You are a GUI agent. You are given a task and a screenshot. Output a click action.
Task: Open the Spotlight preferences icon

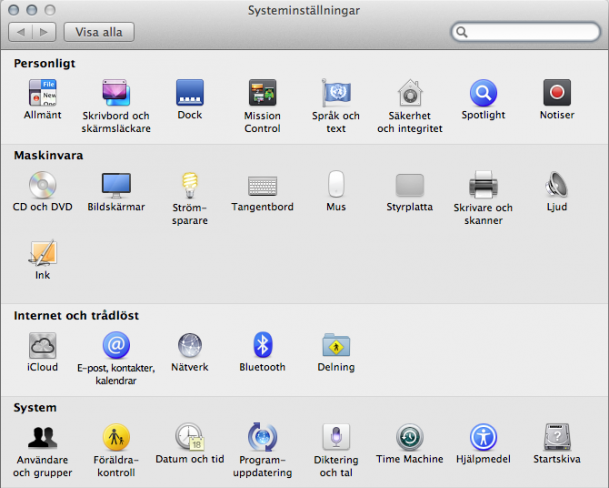[x=483, y=92]
